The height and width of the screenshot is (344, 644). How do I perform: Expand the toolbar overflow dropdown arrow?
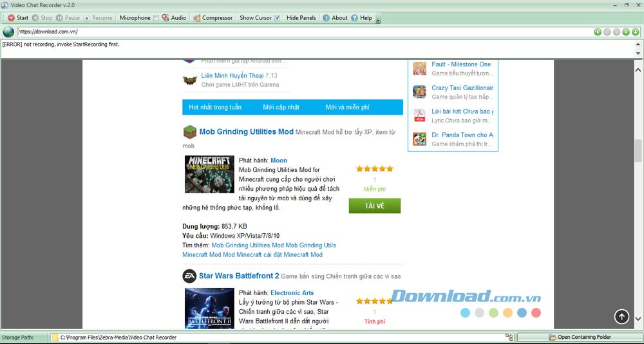point(378,20)
